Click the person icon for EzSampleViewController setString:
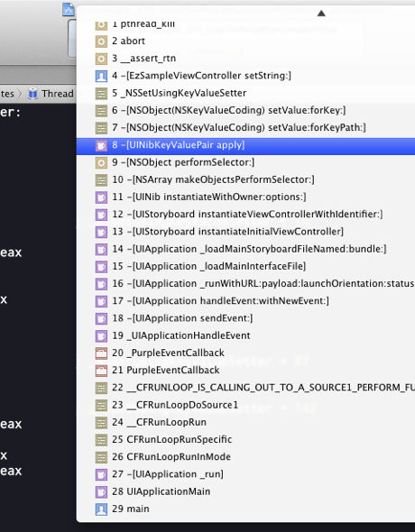The width and height of the screenshot is (415, 532). 101,76
